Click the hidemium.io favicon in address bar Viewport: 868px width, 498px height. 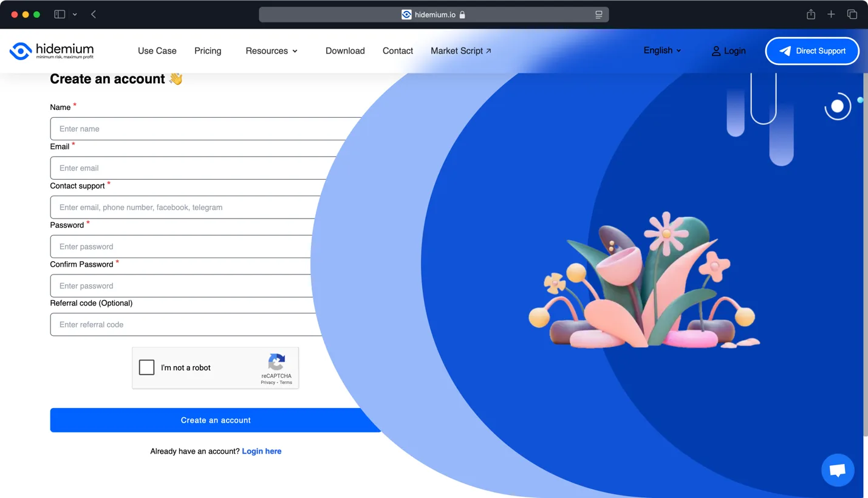[406, 15]
